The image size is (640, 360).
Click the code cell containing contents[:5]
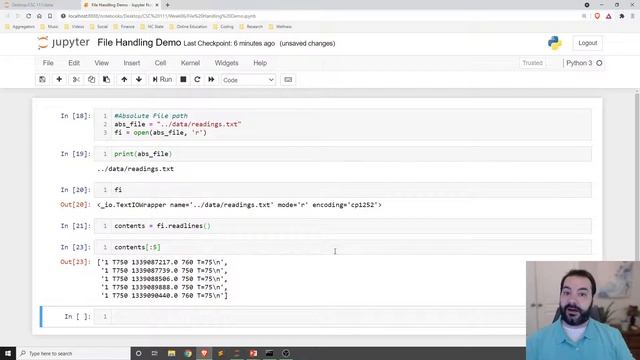(342, 247)
